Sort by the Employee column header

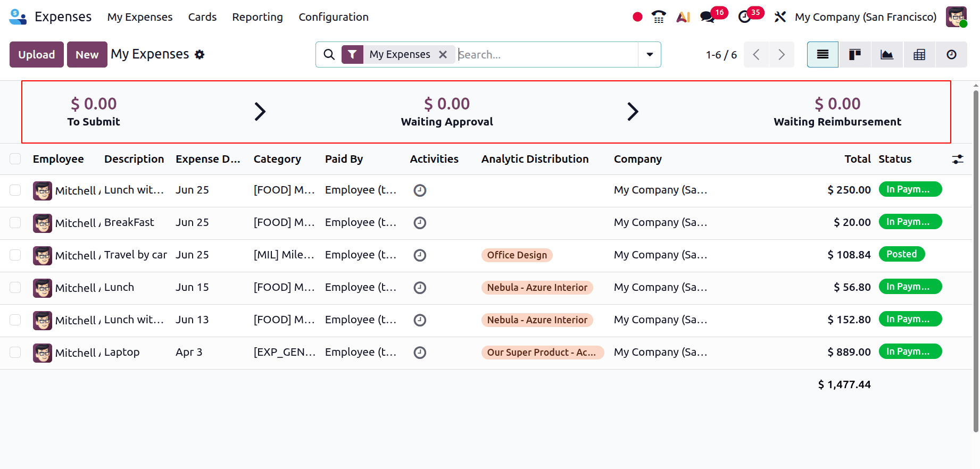point(59,159)
